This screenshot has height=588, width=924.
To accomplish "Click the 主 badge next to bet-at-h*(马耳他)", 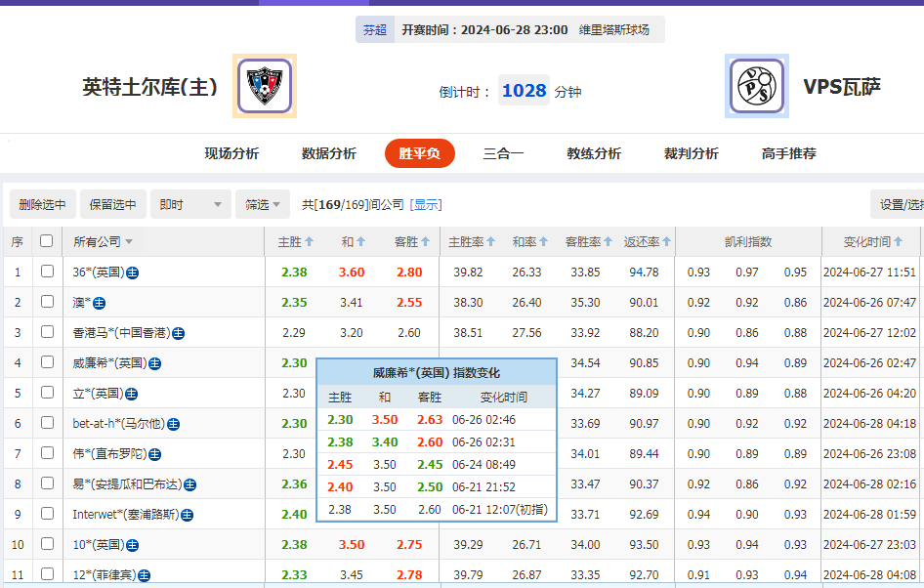I will pyautogui.click(x=173, y=424).
